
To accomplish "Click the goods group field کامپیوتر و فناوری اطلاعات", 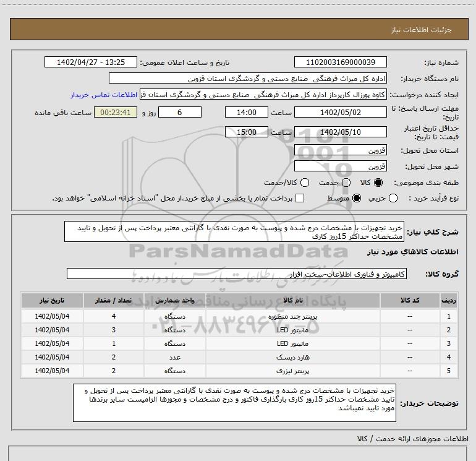I will [x=237, y=274].
